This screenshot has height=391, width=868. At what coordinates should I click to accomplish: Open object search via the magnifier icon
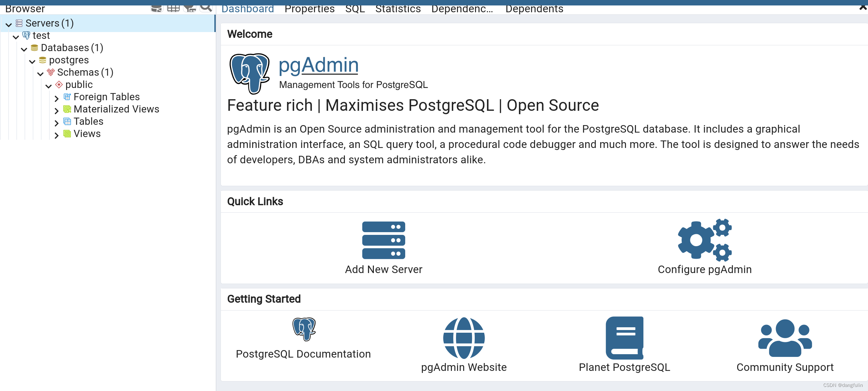[205, 9]
